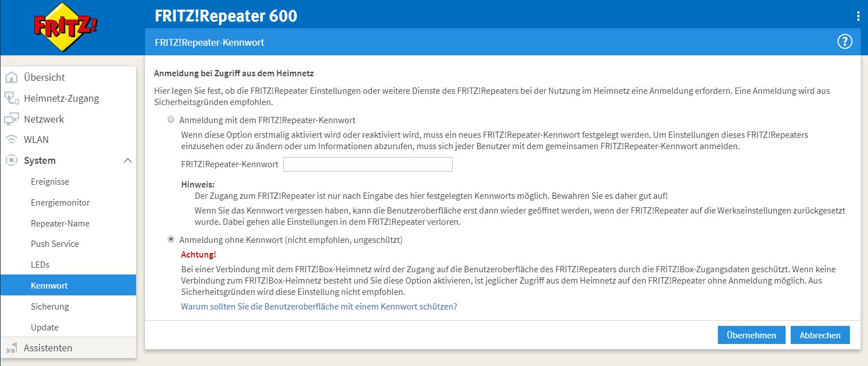Click the System gear icon

[11, 160]
